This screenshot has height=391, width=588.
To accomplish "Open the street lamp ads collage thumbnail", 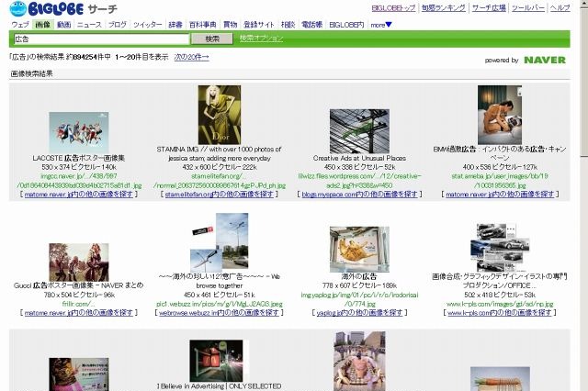I will (220, 242).
